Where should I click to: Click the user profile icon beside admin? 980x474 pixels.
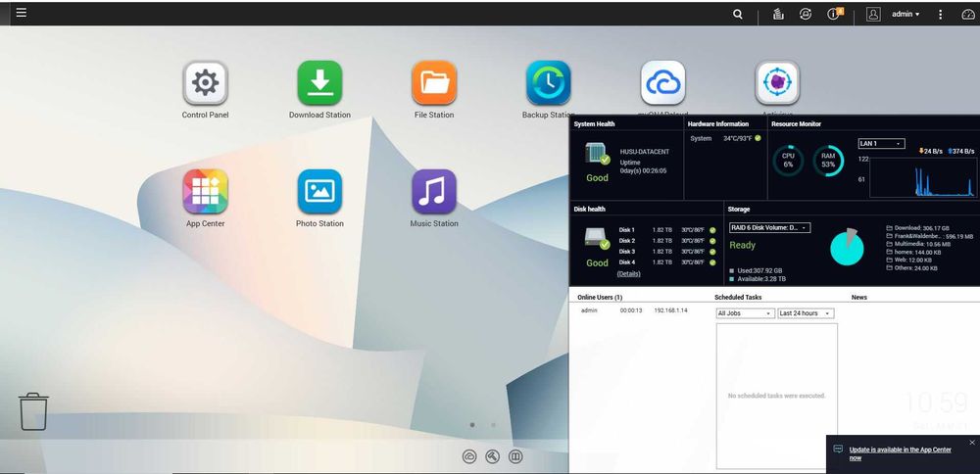click(873, 14)
